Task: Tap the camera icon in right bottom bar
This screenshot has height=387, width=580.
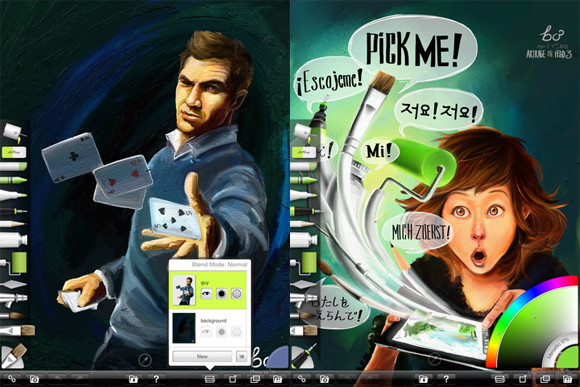Action: point(324,379)
